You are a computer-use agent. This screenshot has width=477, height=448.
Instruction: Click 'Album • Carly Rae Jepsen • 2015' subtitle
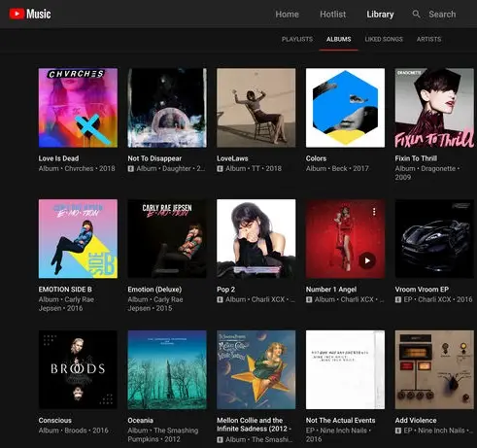[x=155, y=304]
